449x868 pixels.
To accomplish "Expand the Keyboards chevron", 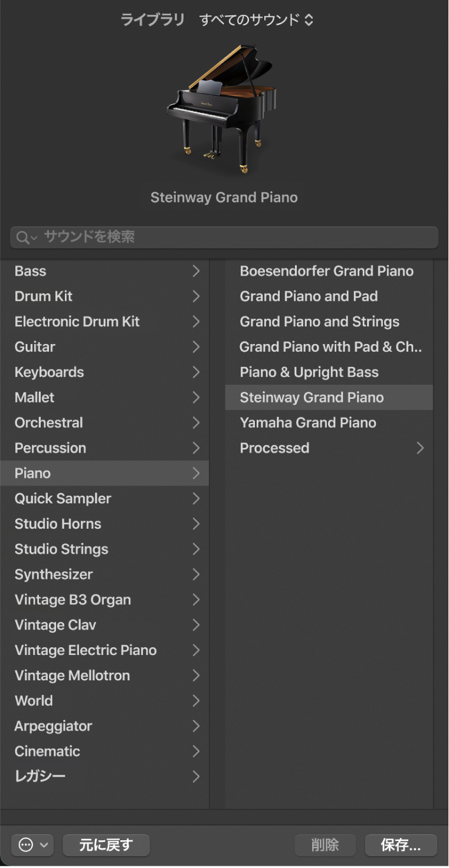I will 196,372.
